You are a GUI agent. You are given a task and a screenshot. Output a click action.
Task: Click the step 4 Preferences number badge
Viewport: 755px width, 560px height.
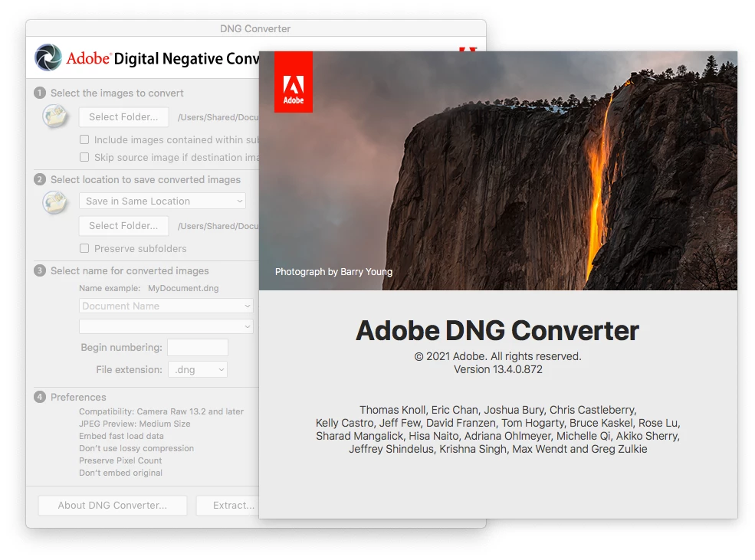tap(40, 397)
